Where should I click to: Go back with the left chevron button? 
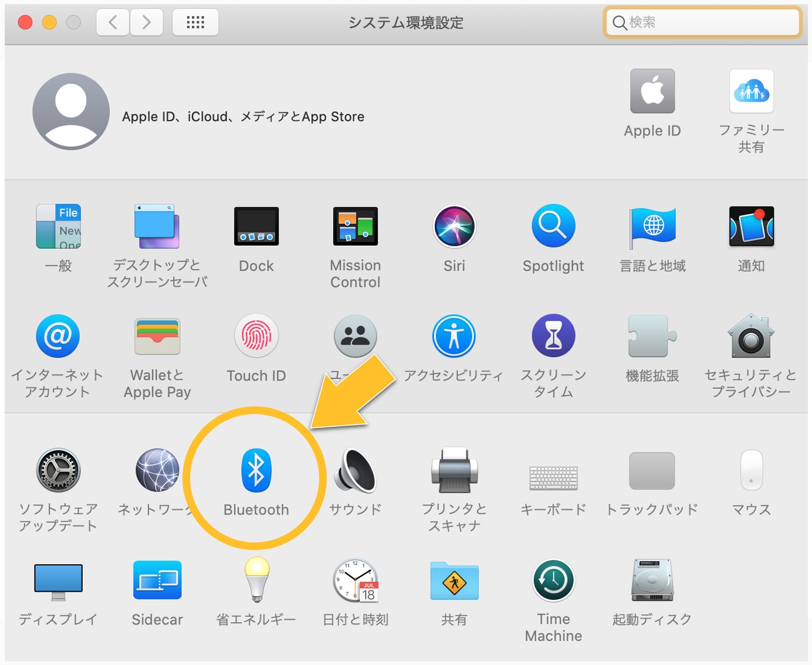[x=113, y=22]
